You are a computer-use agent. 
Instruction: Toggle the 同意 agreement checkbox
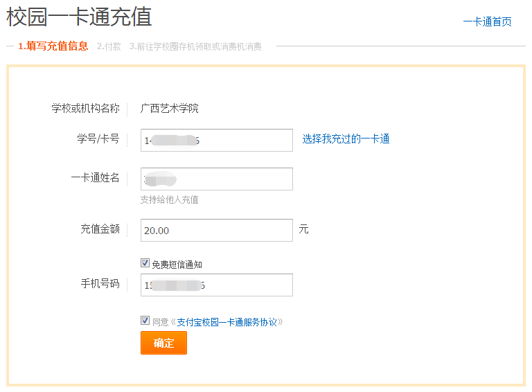[145, 321]
